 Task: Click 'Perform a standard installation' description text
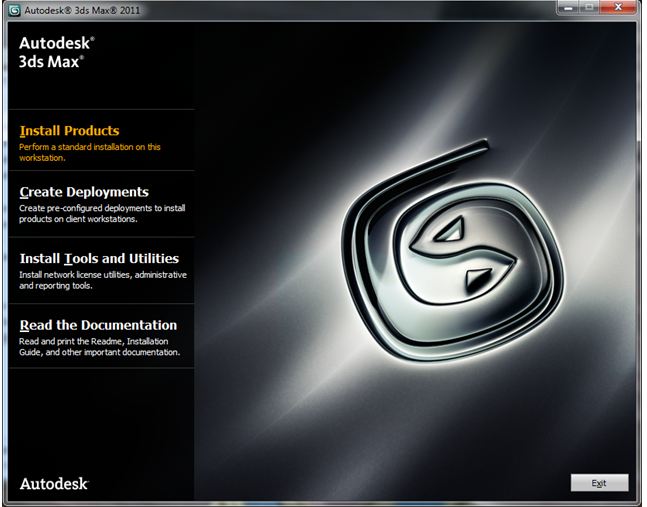[90, 152]
